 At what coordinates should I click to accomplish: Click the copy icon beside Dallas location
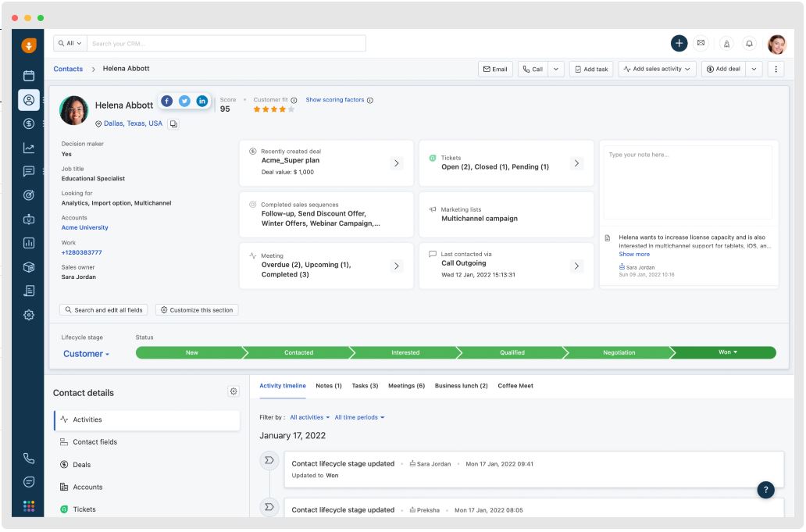173,124
